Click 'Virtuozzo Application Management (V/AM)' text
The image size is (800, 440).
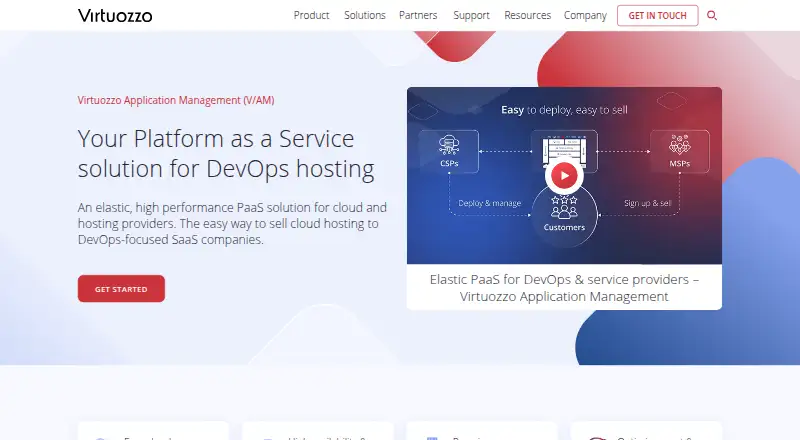(176, 100)
